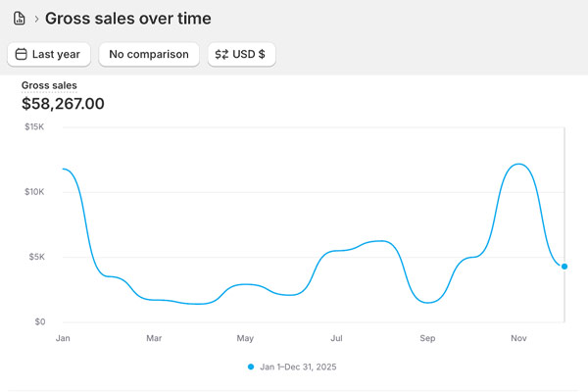Click the $15K y-axis label
588x392 pixels.
click(x=34, y=126)
